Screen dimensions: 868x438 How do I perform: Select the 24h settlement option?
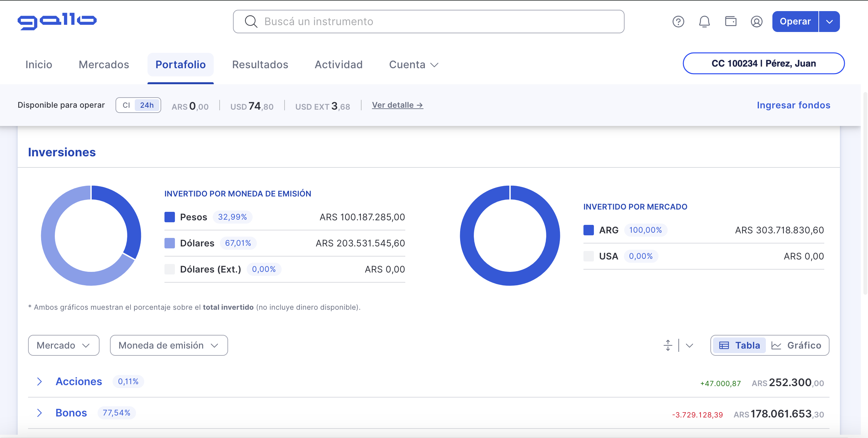point(147,105)
